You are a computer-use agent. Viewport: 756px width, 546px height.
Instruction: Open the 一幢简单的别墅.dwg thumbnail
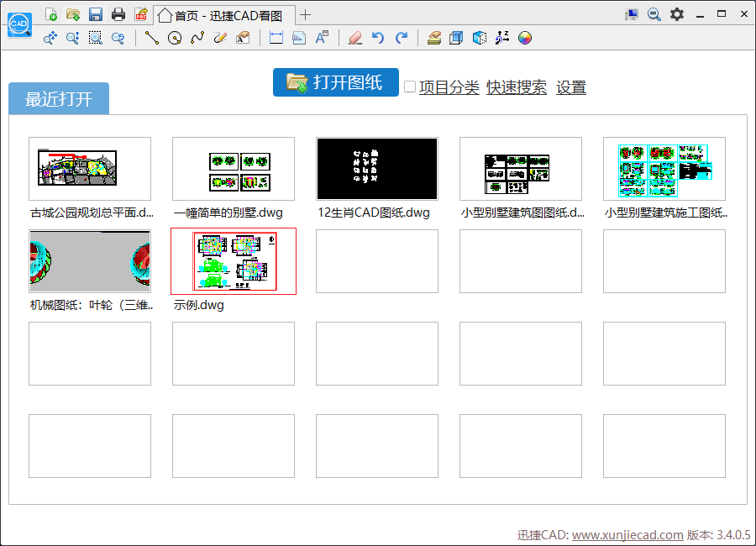[234, 169]
